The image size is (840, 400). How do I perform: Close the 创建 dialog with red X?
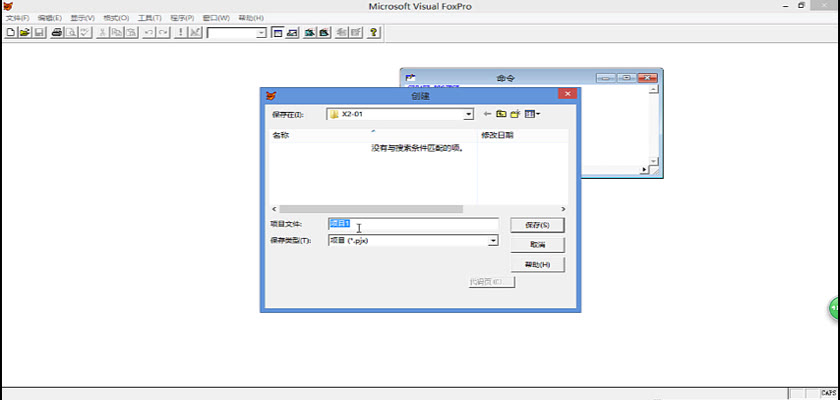(x=567, y=94)
